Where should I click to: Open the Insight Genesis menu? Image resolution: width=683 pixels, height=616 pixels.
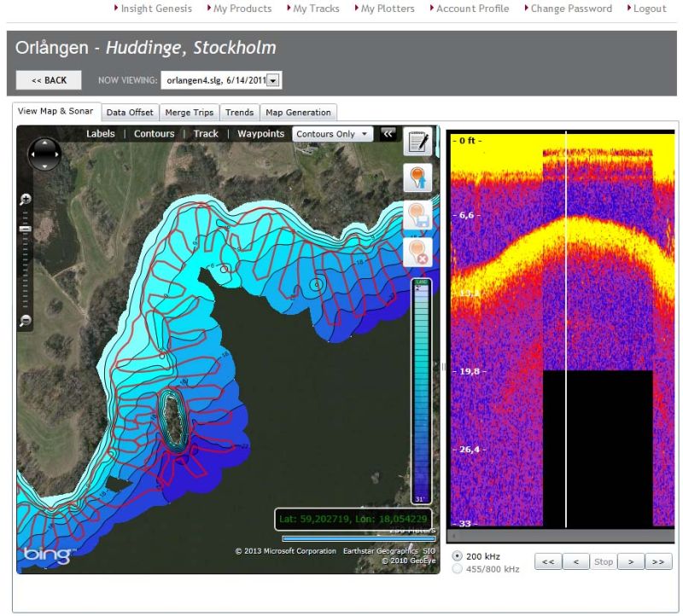pos(156,9)
